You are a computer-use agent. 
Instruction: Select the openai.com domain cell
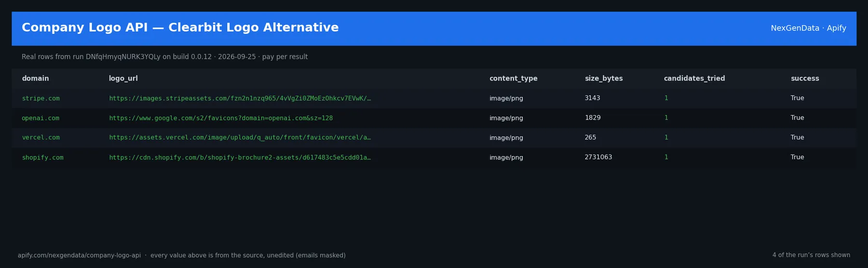coord(41,118)
